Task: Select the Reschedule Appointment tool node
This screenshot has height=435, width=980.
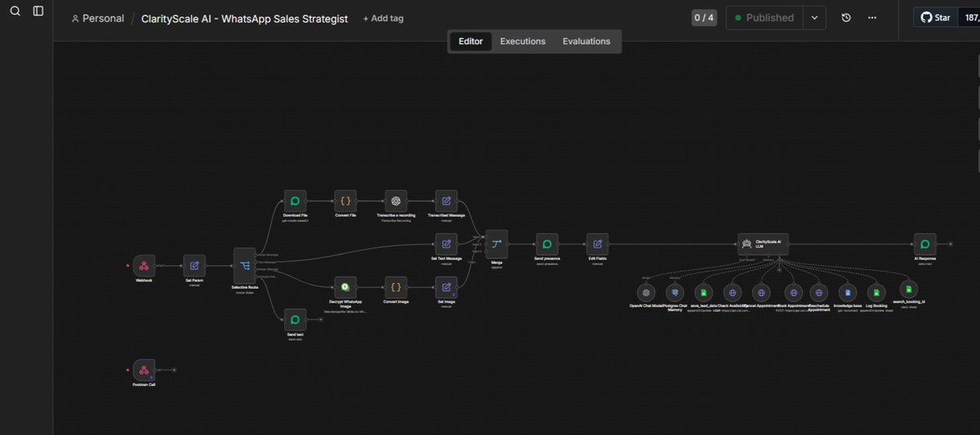Action: [x=819, y=291]
